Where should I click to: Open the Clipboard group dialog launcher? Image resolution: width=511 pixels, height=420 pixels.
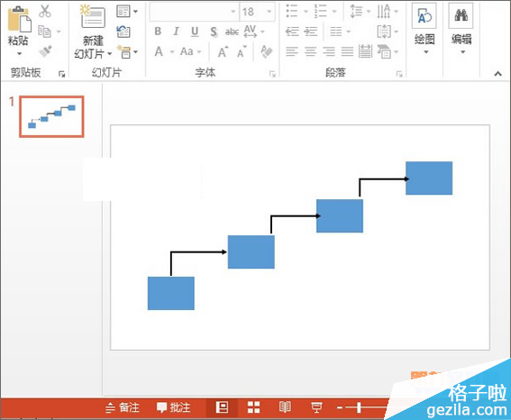[61, 74]
